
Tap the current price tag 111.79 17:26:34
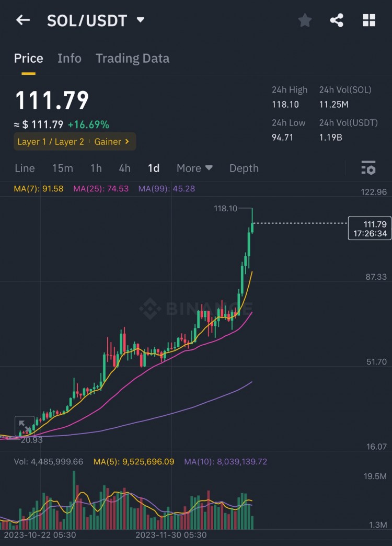point(370,229)
